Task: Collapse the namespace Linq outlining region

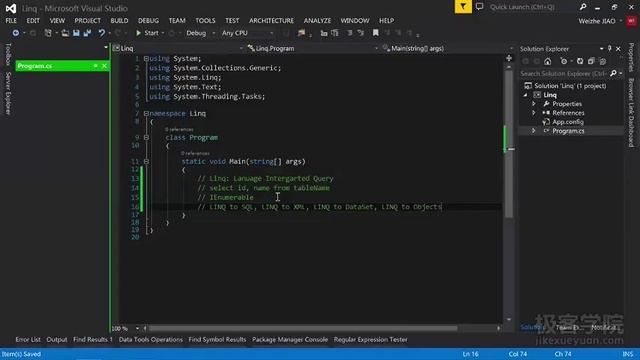Action: pyautogui.click(x=146, y=113)
